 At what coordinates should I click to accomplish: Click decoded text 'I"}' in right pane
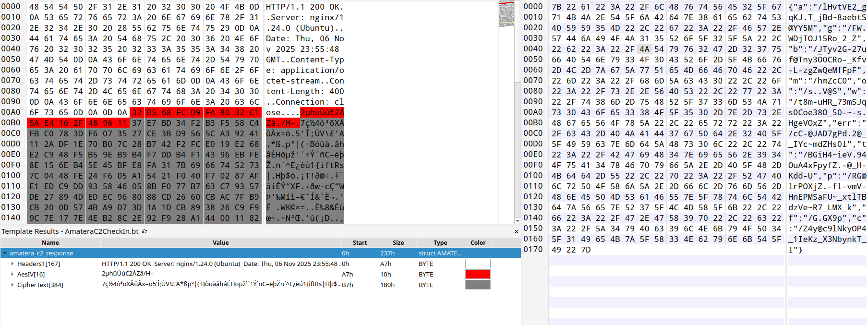click(x=795, y=250)
